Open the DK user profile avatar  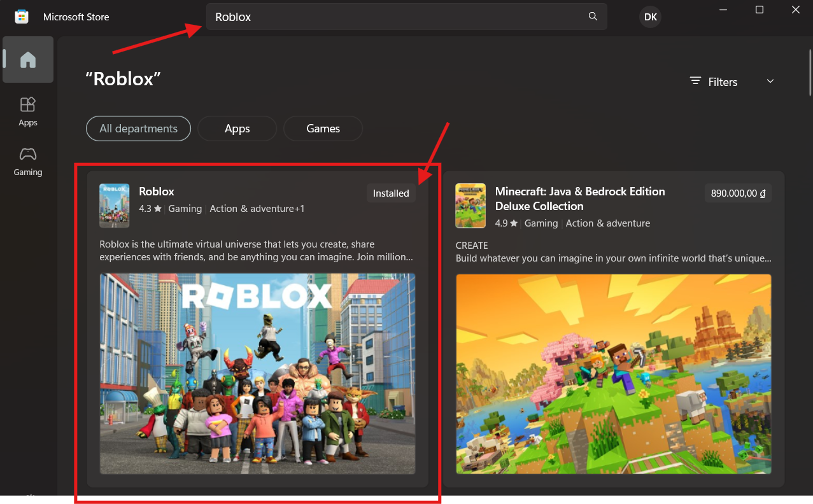pyautogui.click(x=650, y=17)
